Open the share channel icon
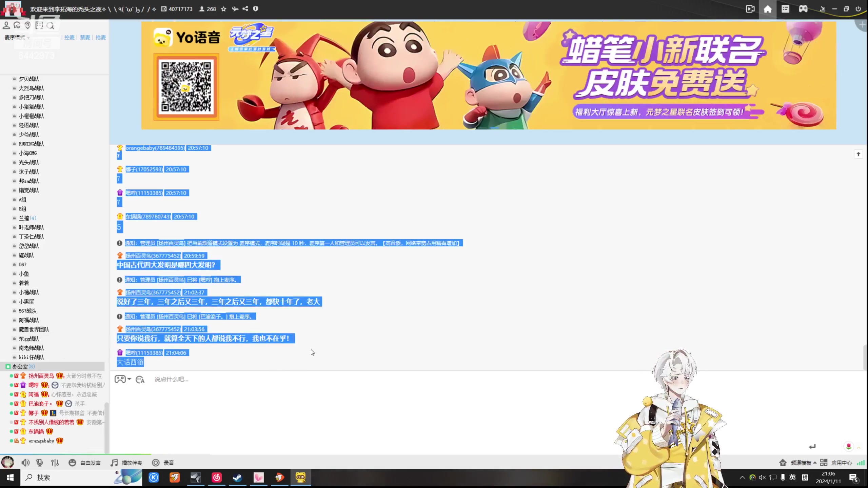 (x=245, y=9)
